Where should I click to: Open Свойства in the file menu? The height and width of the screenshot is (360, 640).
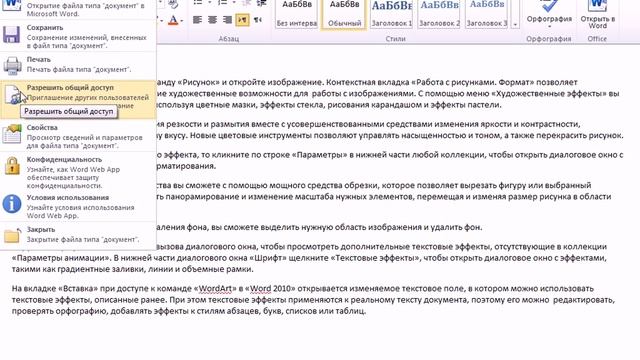click(78, 136)
